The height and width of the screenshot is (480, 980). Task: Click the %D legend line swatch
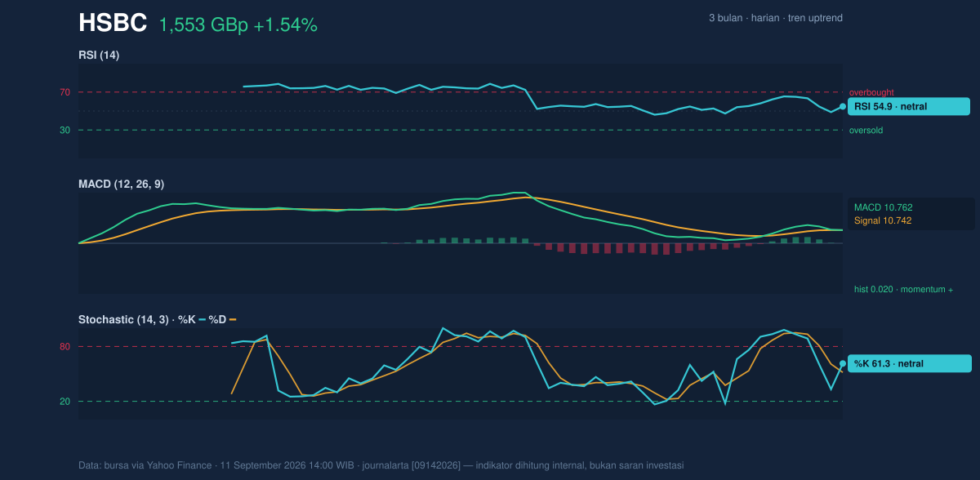233,320
